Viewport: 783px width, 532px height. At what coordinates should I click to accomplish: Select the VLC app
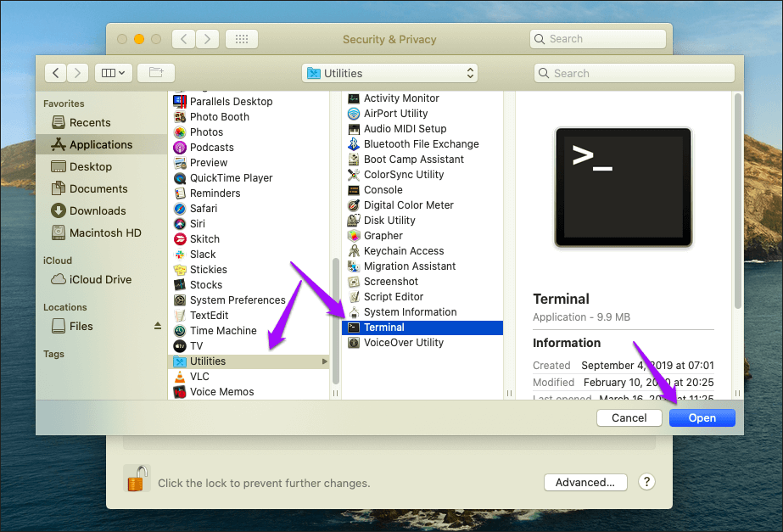click(x=249, y=377)
